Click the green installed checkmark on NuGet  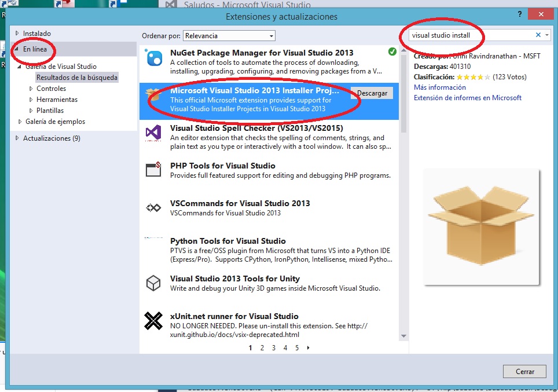pos(392,52)
